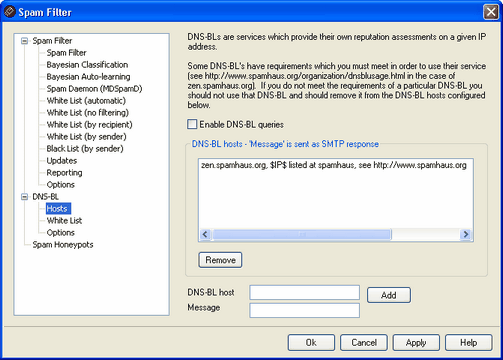Select Updates tree item

coord(62,161)
